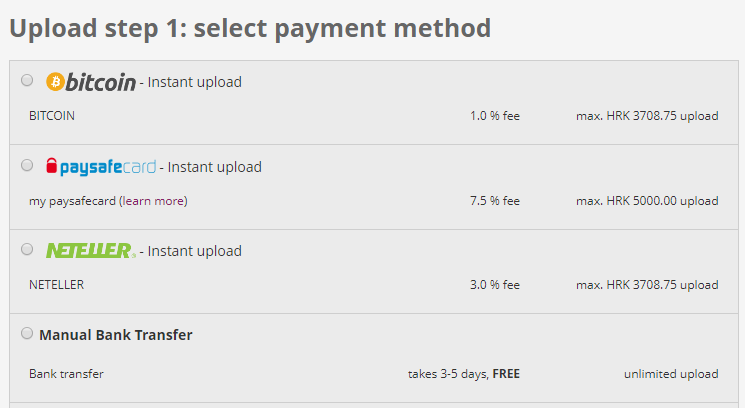The width and height of the screenshot is (745, 408).
Task: Click the paysafecard 7.5 % fee text
Action: [x=494, y=201]
